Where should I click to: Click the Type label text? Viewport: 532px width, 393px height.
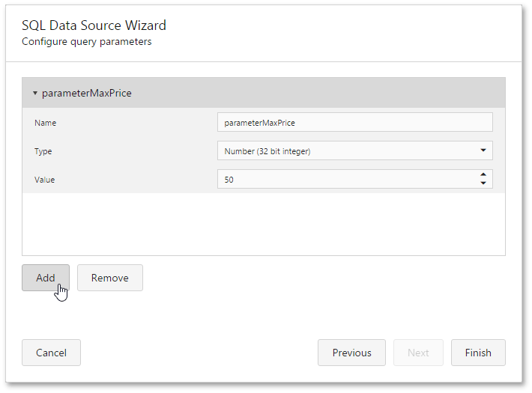pos(43,151)
